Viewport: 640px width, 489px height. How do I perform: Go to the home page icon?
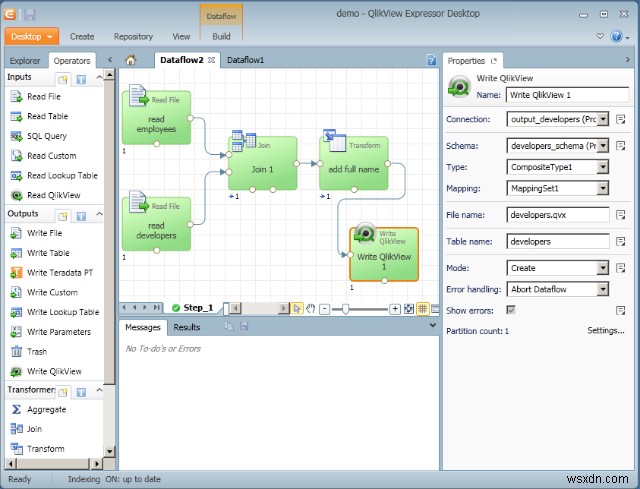(x=131, y=60)
